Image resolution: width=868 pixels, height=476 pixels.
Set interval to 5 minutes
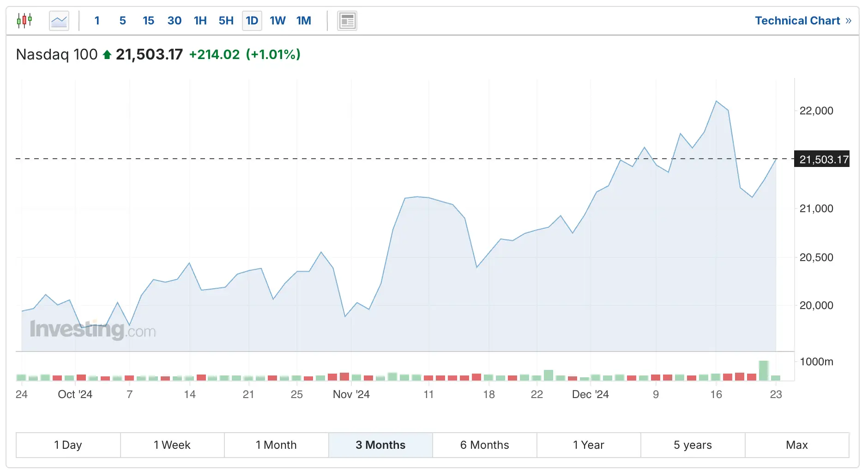coord(122,21)
